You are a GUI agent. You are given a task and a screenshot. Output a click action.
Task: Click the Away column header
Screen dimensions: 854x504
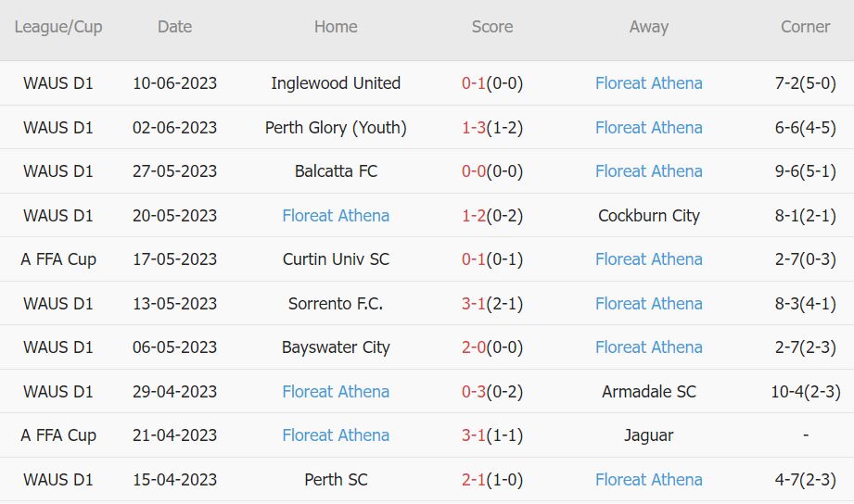(x=648, y=27)
